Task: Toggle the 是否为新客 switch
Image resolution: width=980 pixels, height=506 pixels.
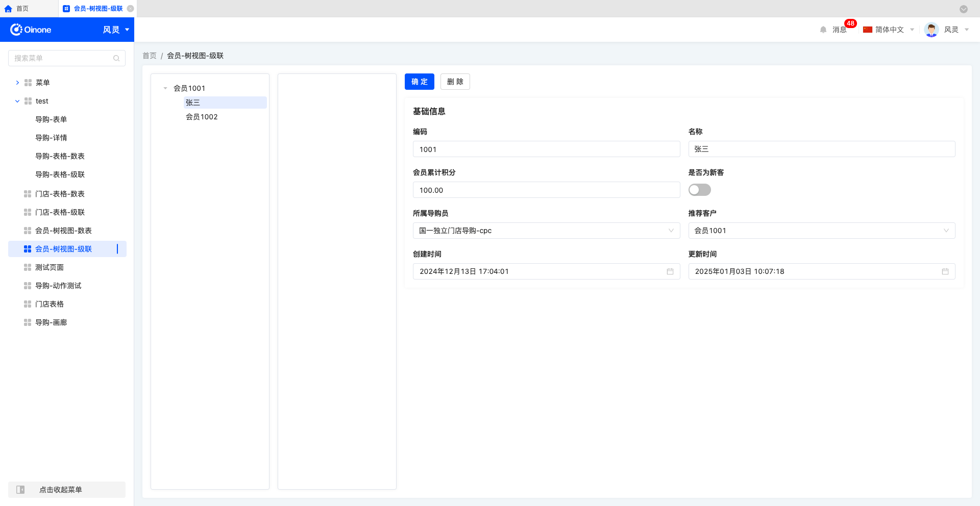Action: click(x=699, y=190)
